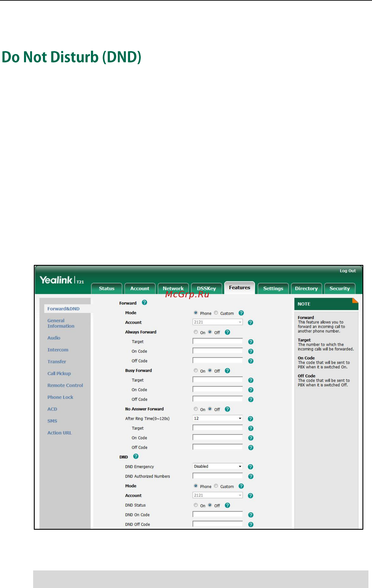
Task: Switch to the Security tab
Action: 340,289
